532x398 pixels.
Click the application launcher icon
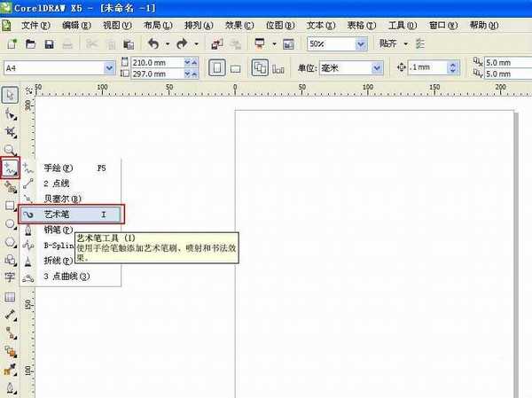260,43
